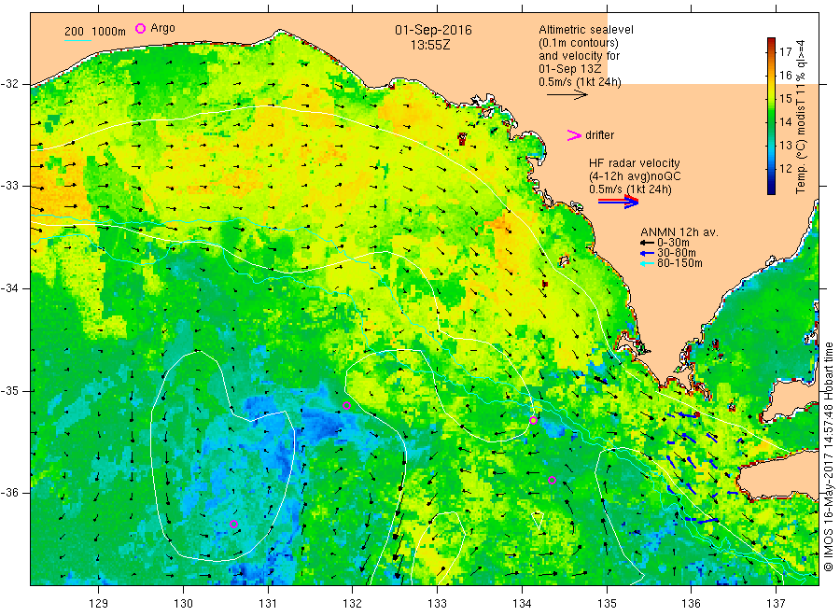Click the '134' longitude axis label
Viewport: 840px width, 616px height.
[x=522, y=603]
